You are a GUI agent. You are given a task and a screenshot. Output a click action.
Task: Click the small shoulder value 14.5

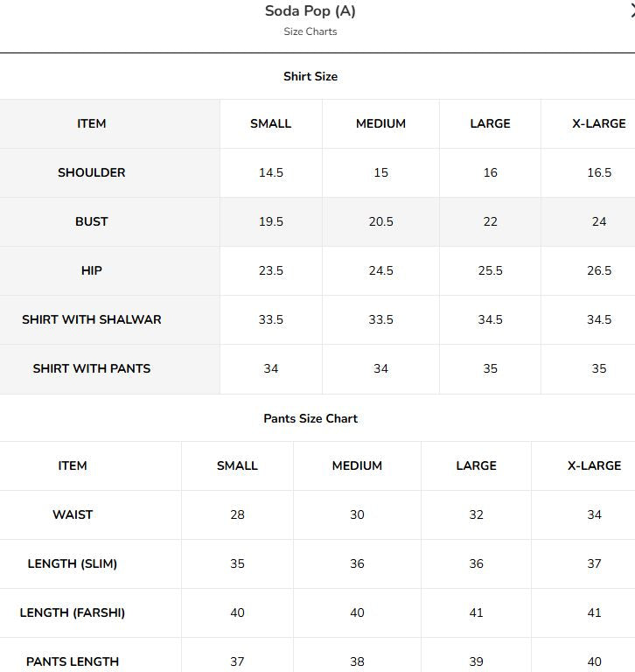[271, 172]
